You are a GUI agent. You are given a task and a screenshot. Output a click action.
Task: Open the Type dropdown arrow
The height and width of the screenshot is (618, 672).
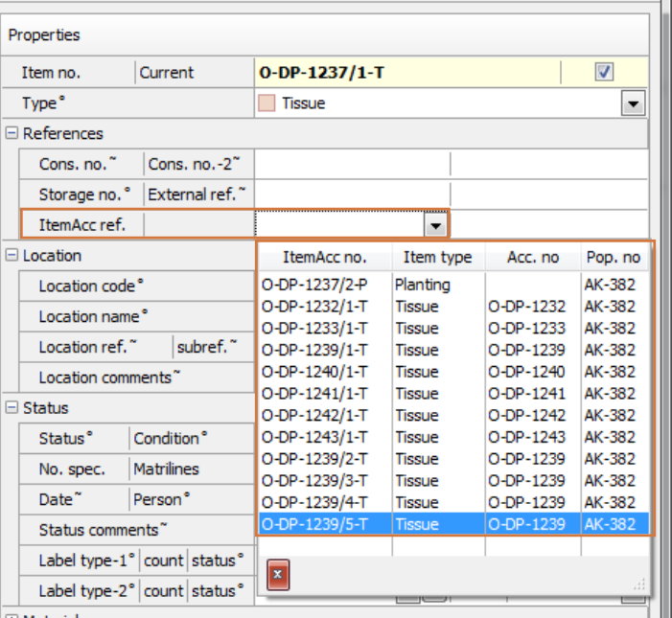(633, 103)
